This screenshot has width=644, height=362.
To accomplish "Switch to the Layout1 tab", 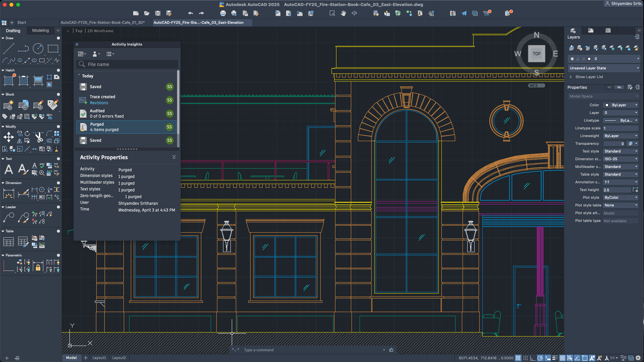I will pyautogui.click(x=99, y=358).
